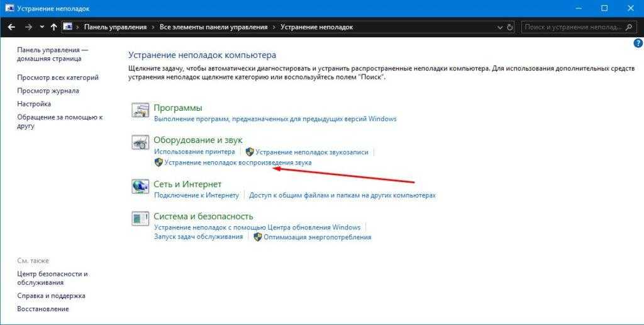Click shield icon beside Оптимизация энергопотребления
This screenshot has height=325, width=644.
point(257,237)
